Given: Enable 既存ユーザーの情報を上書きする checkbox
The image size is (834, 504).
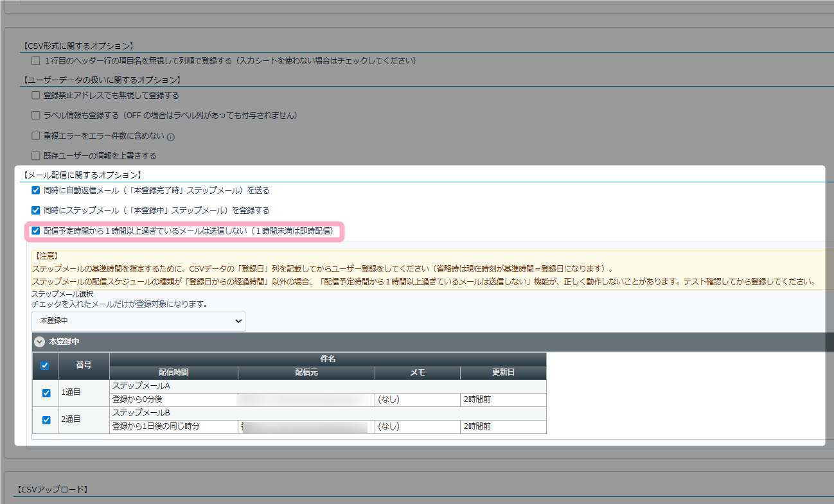Looking at the screenshot, I should point(36,156).
